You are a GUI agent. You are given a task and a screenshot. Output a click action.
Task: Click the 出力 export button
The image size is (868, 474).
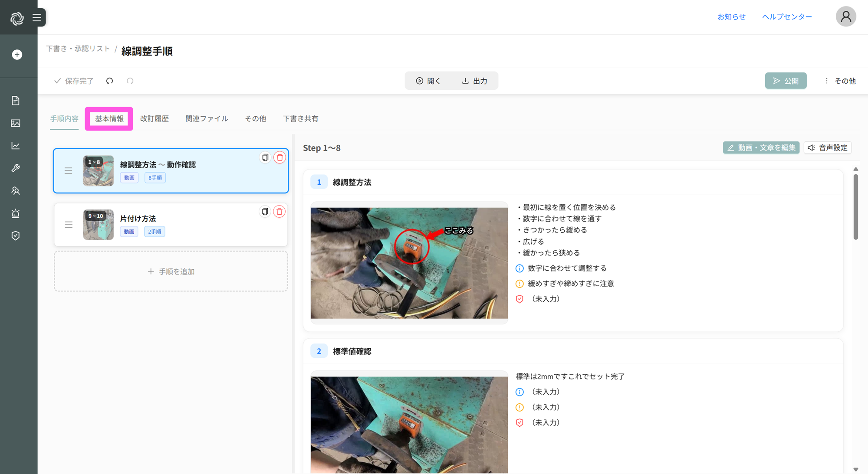[474, 81]
